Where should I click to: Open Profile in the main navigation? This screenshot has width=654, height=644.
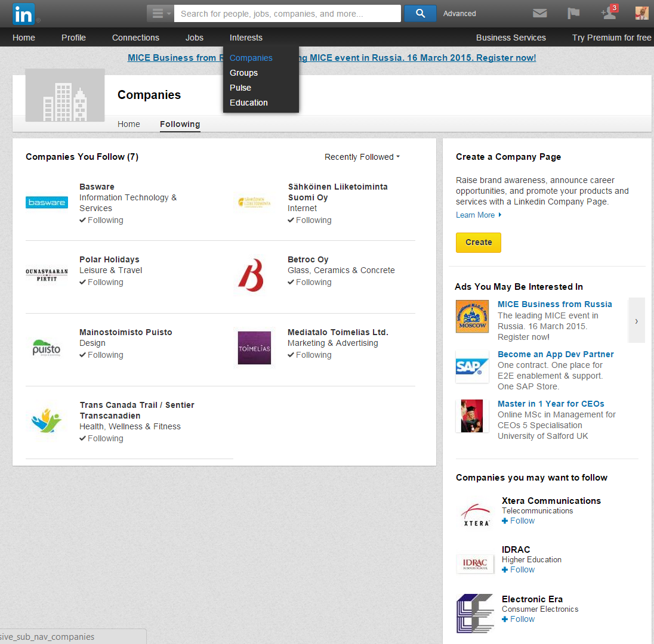pyautogui.click(x=73, y=38)
